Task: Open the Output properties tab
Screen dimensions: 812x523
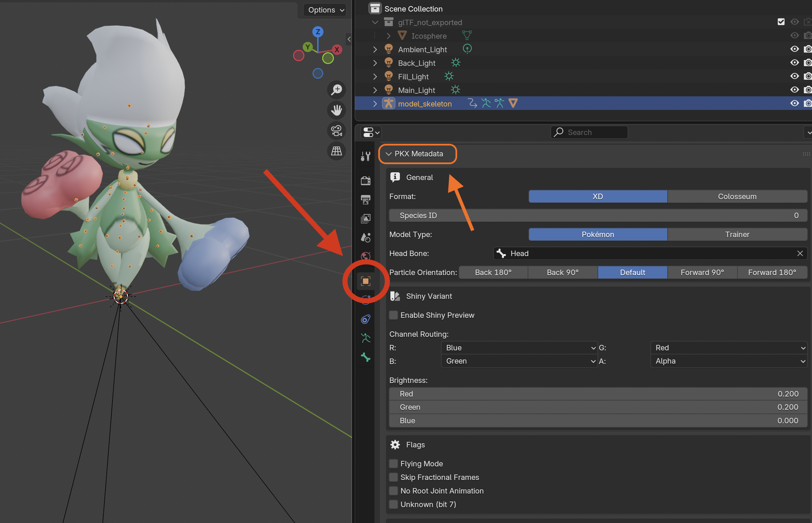Action: pyautogui.click(x=365, y=200)
